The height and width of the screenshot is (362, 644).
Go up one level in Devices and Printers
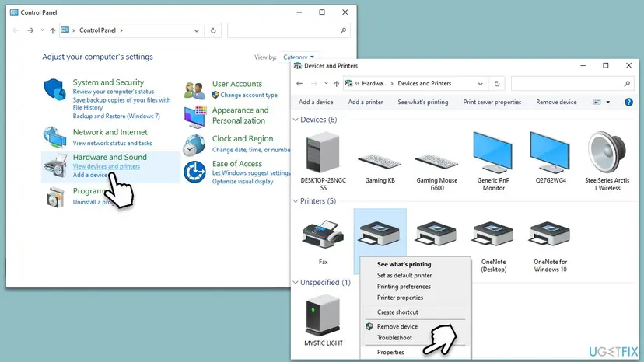(x=336, y=84)
